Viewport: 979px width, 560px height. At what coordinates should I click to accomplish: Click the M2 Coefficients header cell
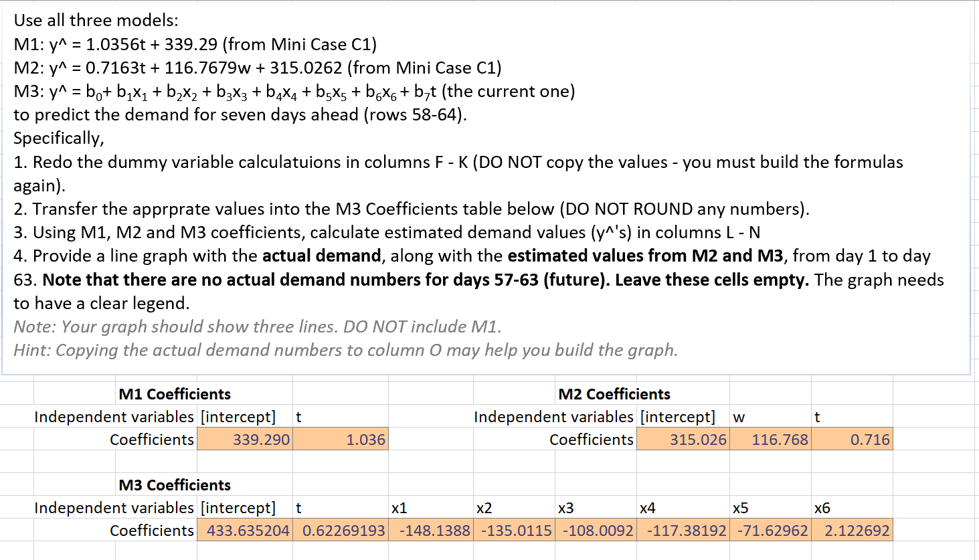pos(597,394)
